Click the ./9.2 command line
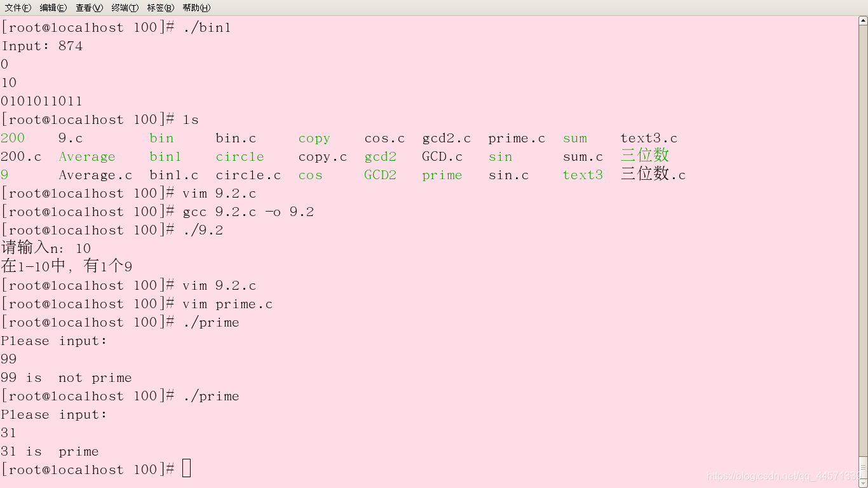The width and height of the screenshot is (868, 488). [203, 231]
